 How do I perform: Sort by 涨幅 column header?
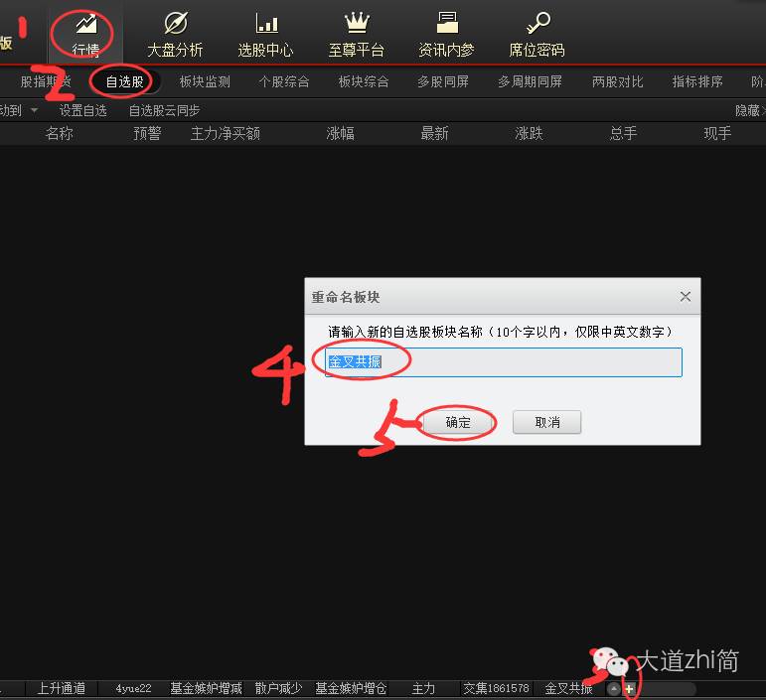340,133
